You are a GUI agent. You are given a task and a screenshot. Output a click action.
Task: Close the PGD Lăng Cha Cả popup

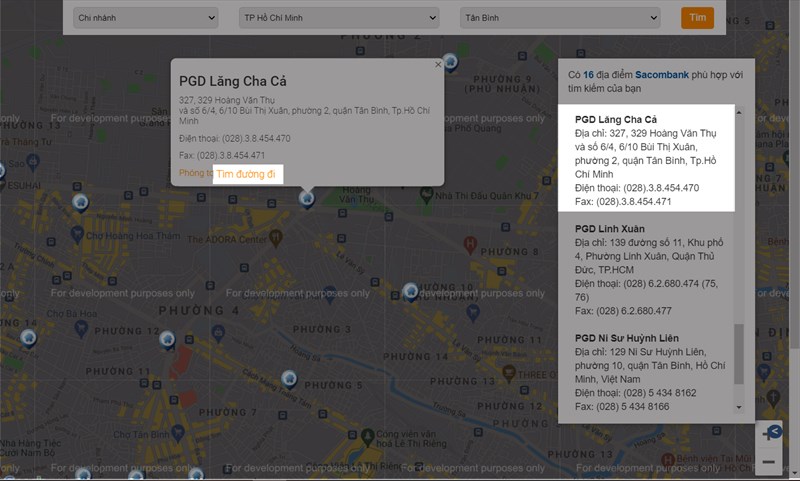tap(438, 65)
